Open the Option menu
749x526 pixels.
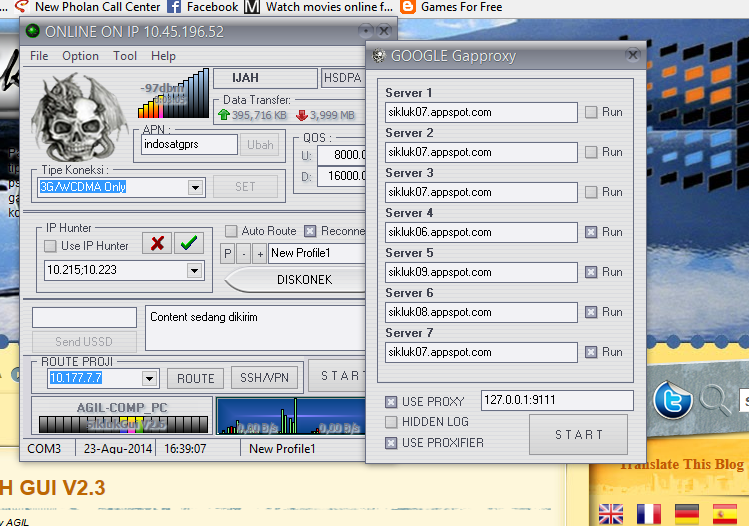[80, 56]
